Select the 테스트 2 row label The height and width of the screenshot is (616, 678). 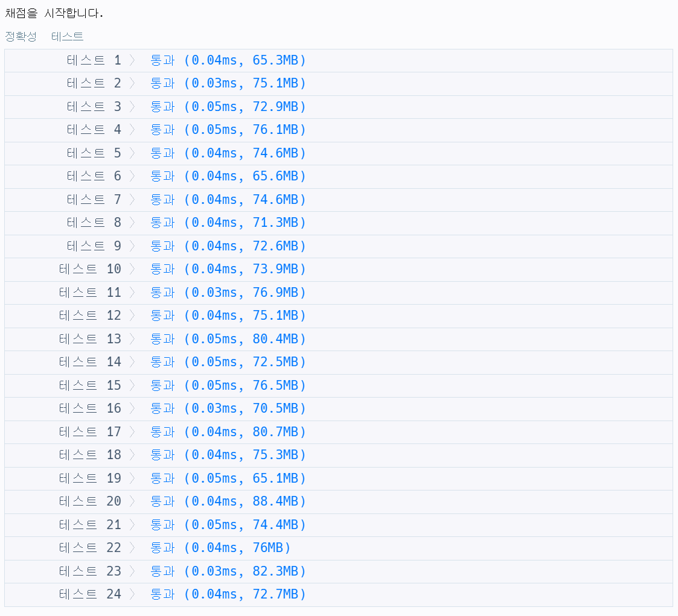click(x=94, y=83)
